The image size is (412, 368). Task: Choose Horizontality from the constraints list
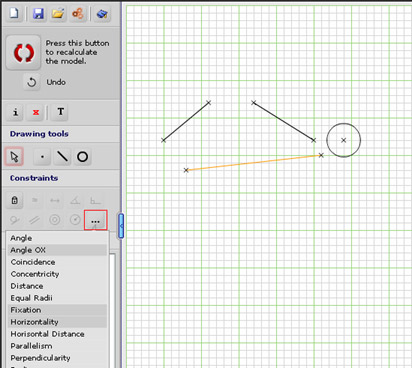[x=57, y=322]
